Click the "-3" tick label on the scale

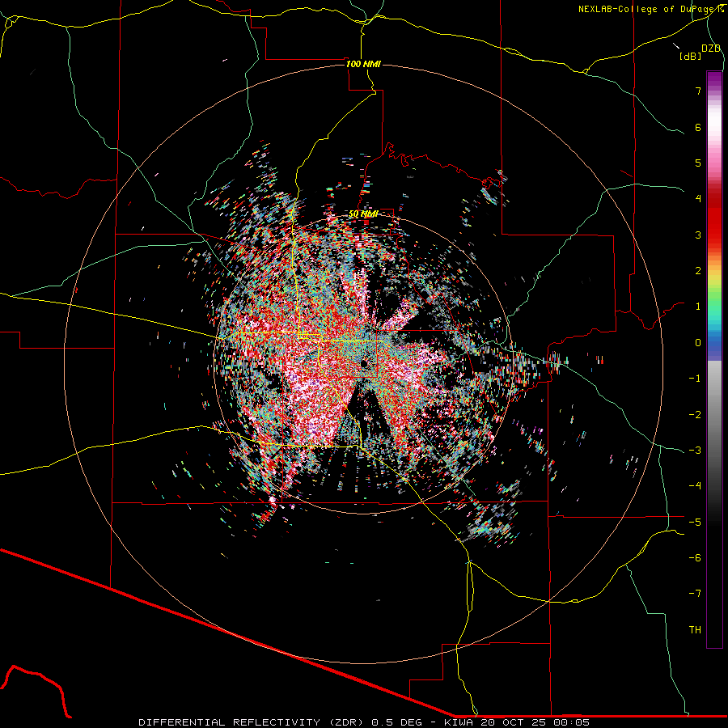point(695,451)
